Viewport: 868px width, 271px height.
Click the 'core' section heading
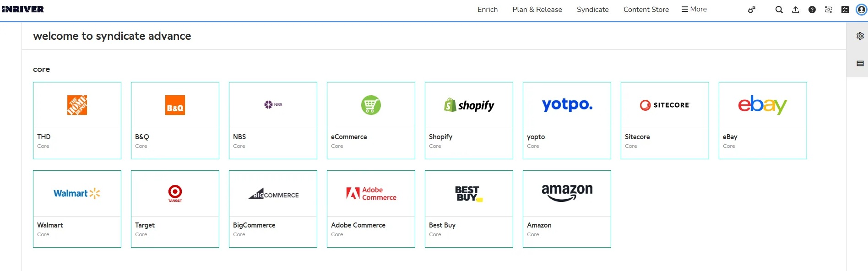(x=42, y=70)
